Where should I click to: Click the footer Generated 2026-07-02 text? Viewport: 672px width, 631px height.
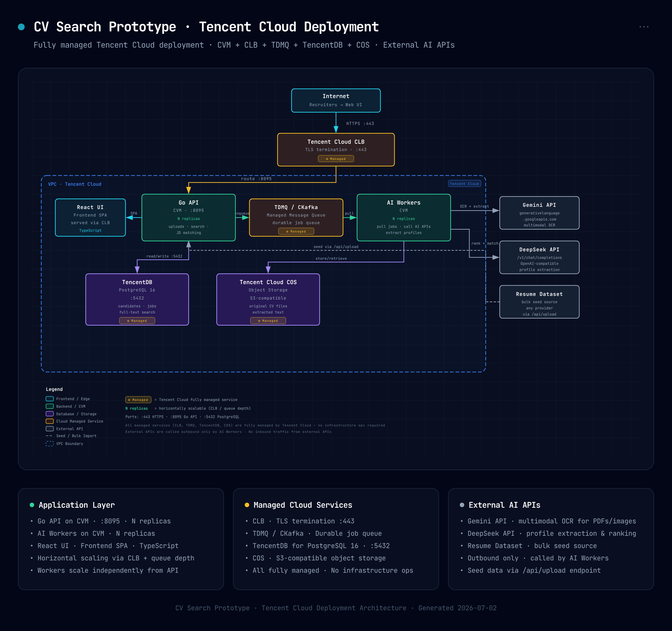click(x=457, y=608)
